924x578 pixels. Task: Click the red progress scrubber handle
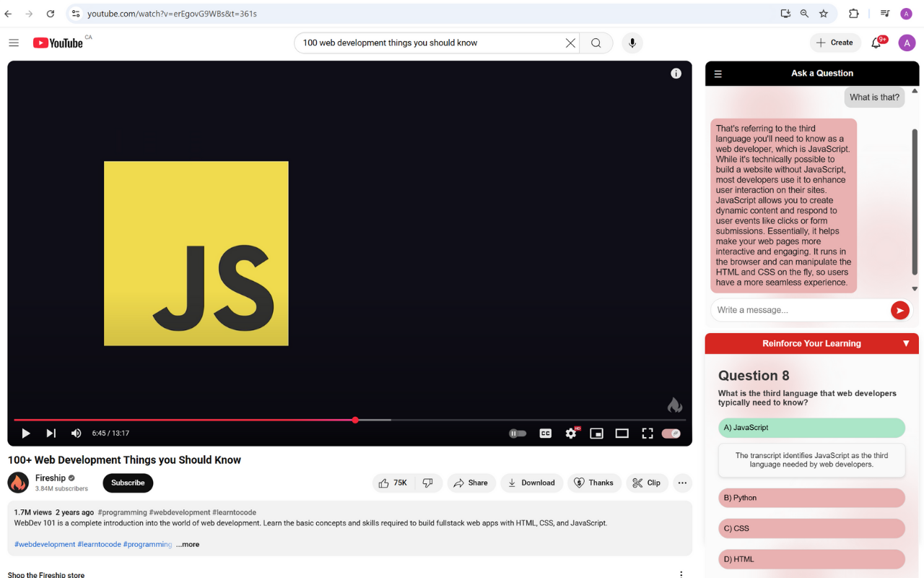pos(355,420)
